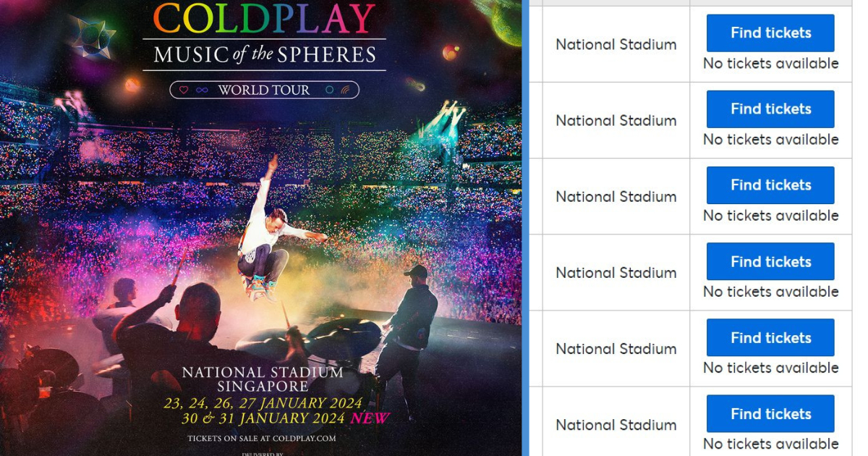This screenshot has width=868, height=456.
Task: Select the infinity symbol beside World Tour
Action: coord(203,90)
